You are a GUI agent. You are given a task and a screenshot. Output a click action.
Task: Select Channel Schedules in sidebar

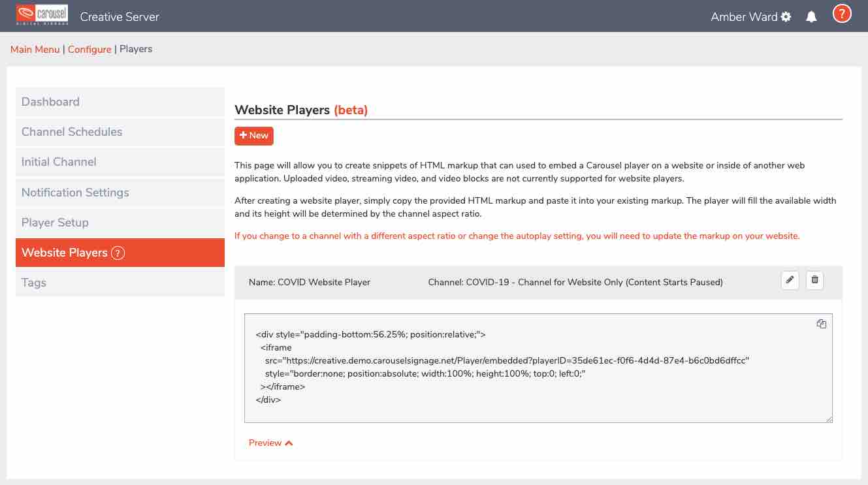pyautogui.click(x=72, y=132)
